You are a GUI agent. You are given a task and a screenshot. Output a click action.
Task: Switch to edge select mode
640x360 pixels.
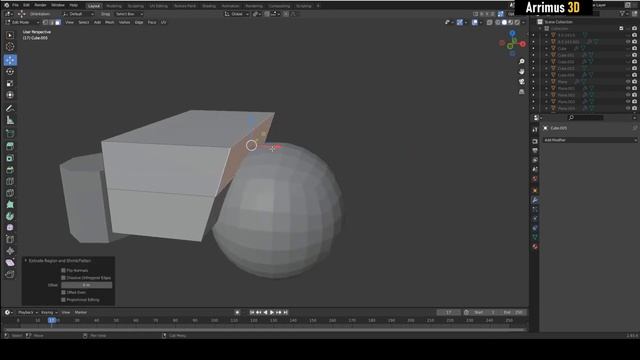(x=52, y=22)
